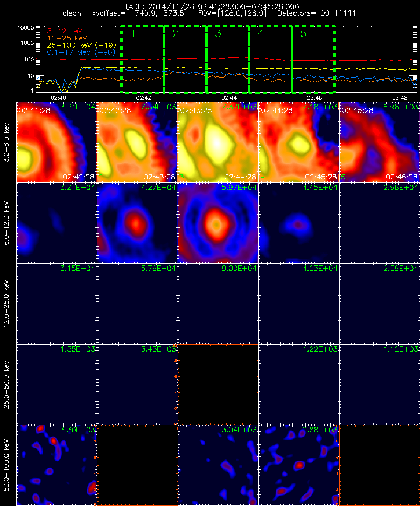420x506 pixels.
Task: Select interval 4 label in the light curve
Action: 261,33
